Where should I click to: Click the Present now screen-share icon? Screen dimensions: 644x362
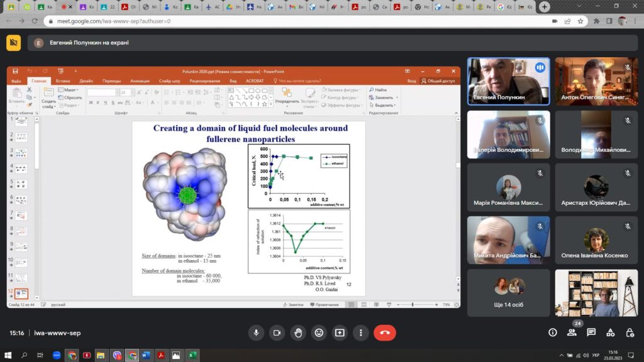[x=340, y=332]
